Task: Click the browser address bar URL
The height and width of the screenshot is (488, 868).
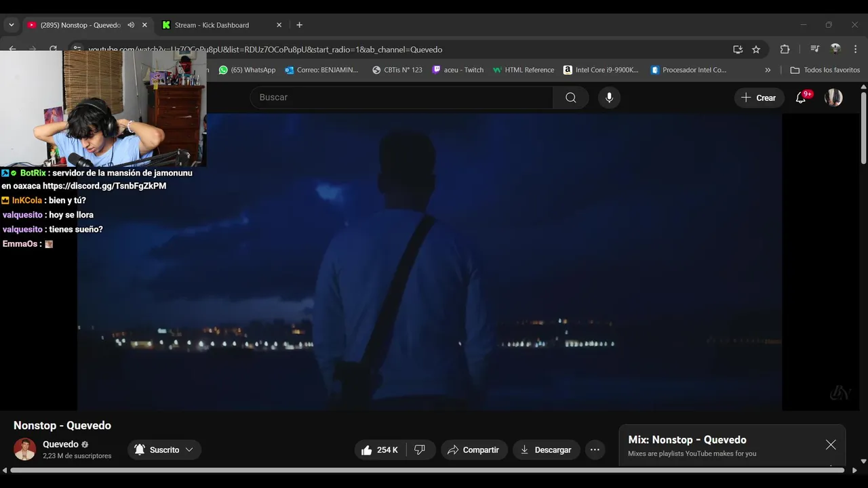Action: click(265, 49)
